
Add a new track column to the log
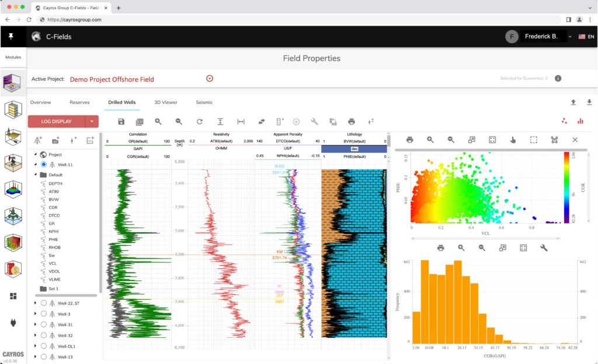[x=280, y=121]
